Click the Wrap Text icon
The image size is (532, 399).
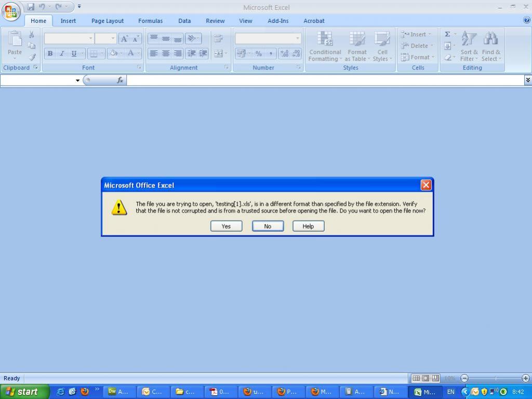218,38
